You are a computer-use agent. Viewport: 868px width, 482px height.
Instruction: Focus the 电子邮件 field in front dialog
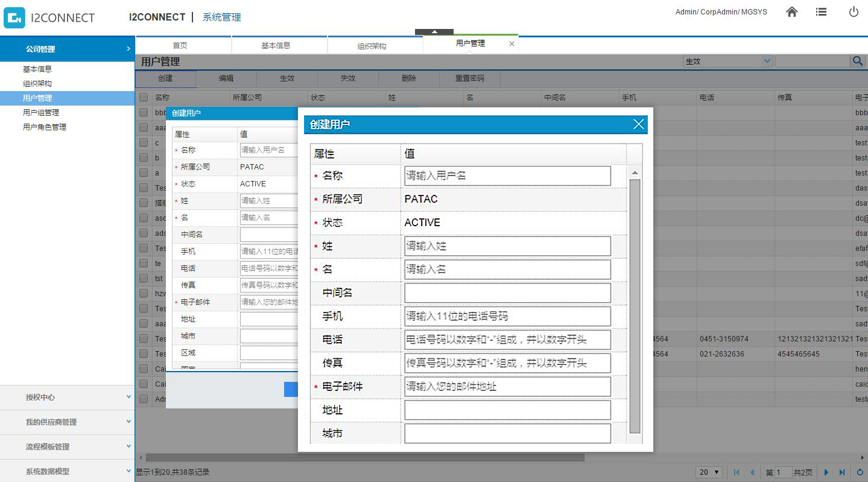507,387
